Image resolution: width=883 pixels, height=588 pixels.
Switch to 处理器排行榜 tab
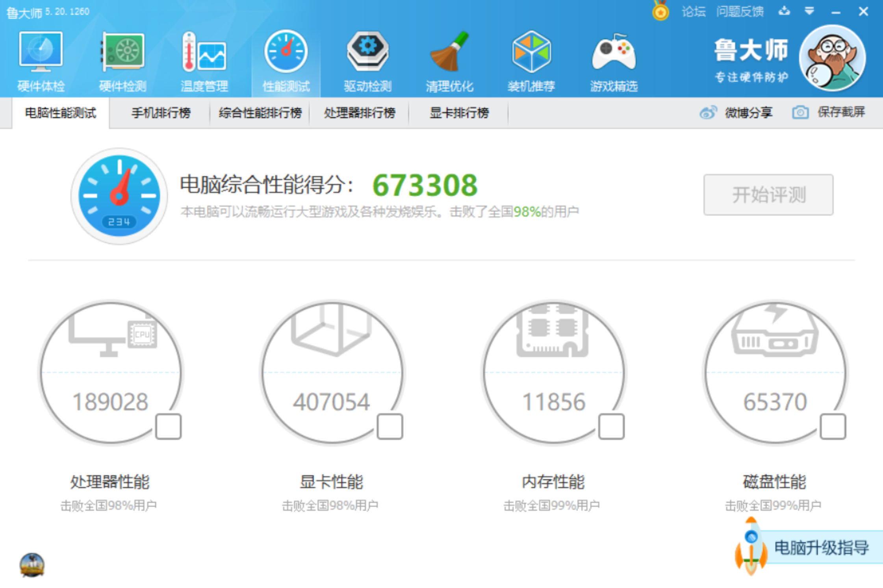360,113
